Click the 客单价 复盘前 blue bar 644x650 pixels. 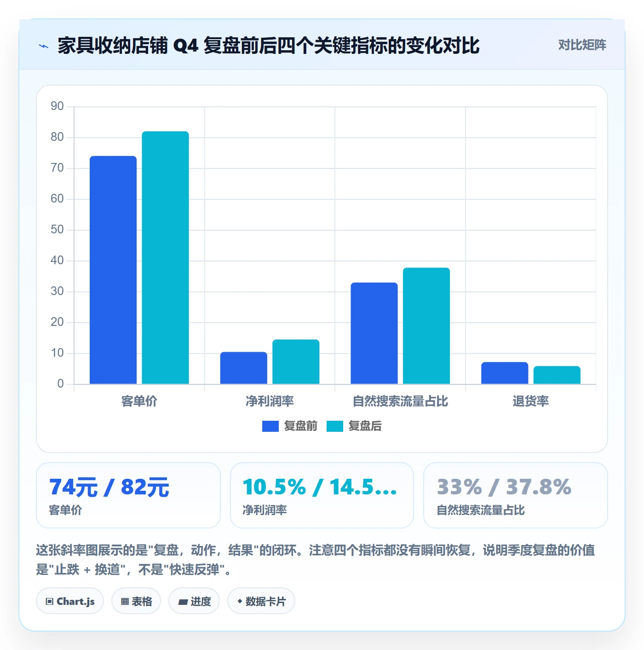(113, 270)
